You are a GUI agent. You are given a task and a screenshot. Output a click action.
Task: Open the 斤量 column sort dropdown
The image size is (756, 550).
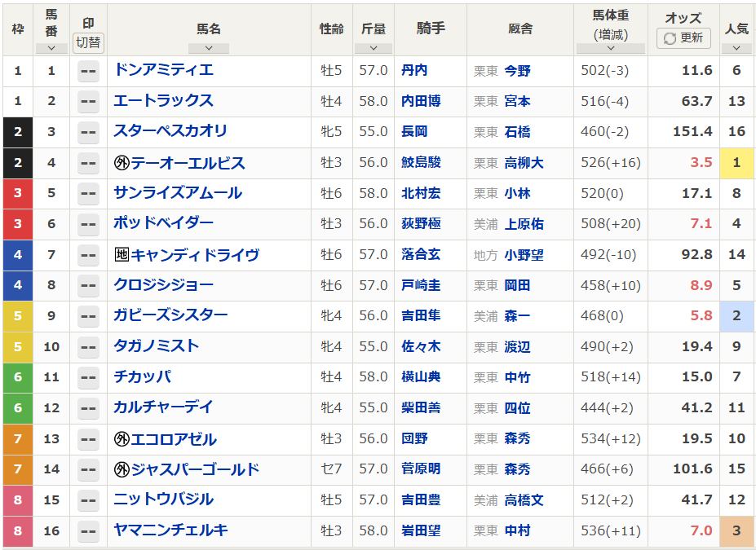click(373, 48)
